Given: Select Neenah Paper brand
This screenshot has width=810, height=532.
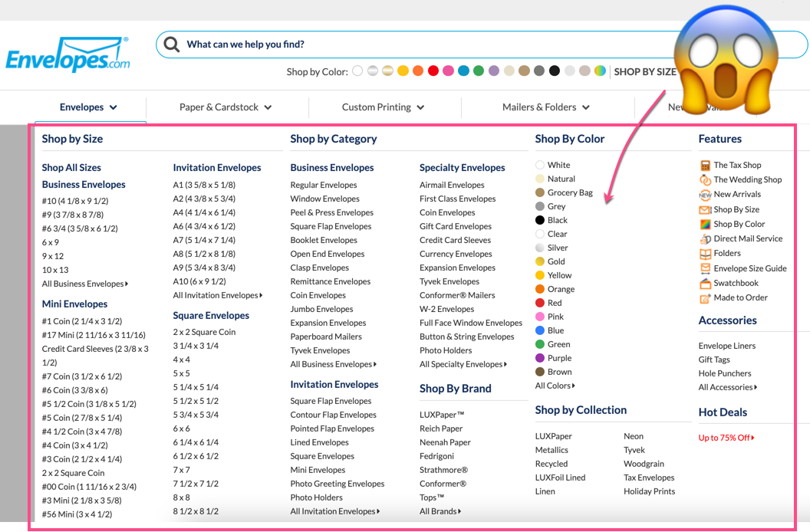Looking at the screenshot, I should tap(446, 442).
